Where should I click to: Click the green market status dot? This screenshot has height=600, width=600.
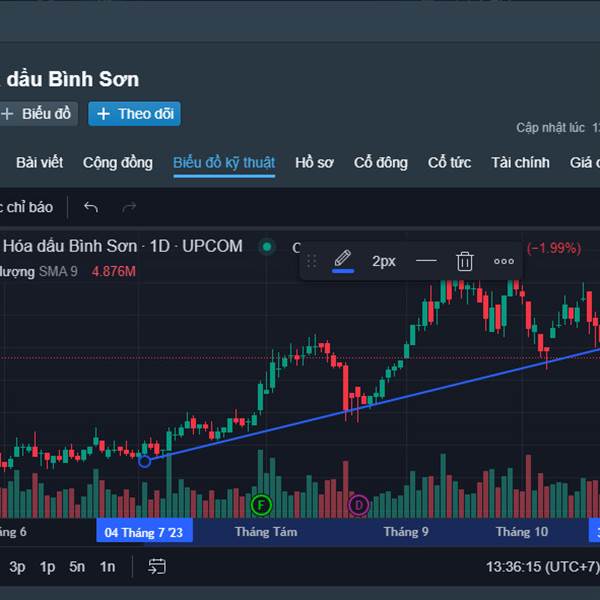point(267,246)
